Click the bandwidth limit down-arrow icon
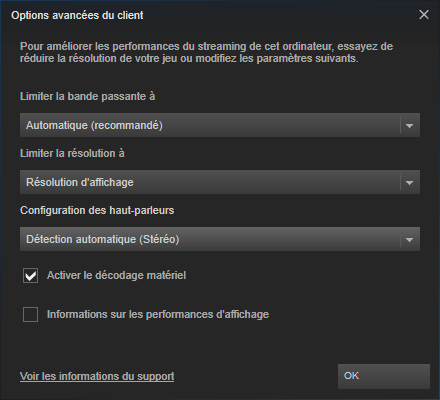Screen dimensions: 440x400 point(409,126)
